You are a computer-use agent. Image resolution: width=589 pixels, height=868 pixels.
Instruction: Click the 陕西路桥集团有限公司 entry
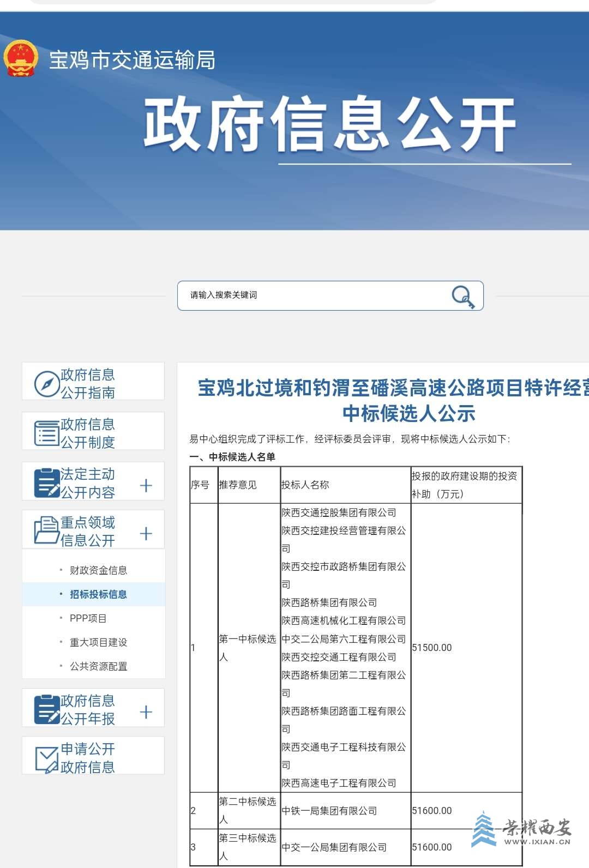tap(329, 602)
